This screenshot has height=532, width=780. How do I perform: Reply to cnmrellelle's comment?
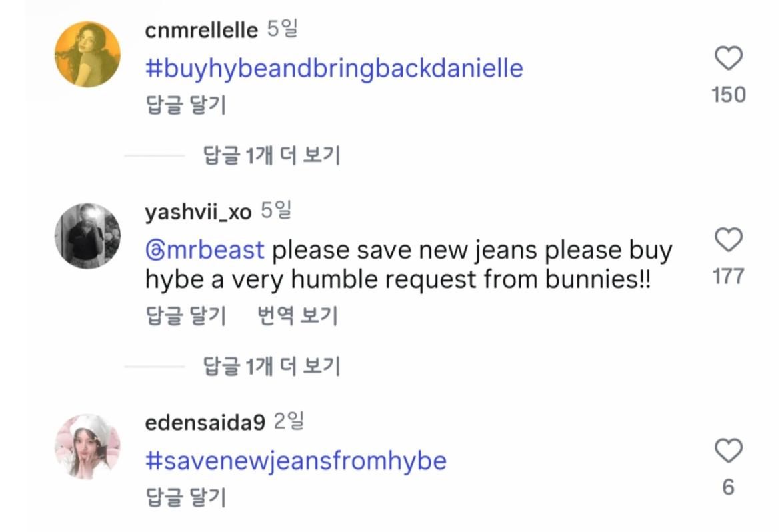click(x=186, y=105)
